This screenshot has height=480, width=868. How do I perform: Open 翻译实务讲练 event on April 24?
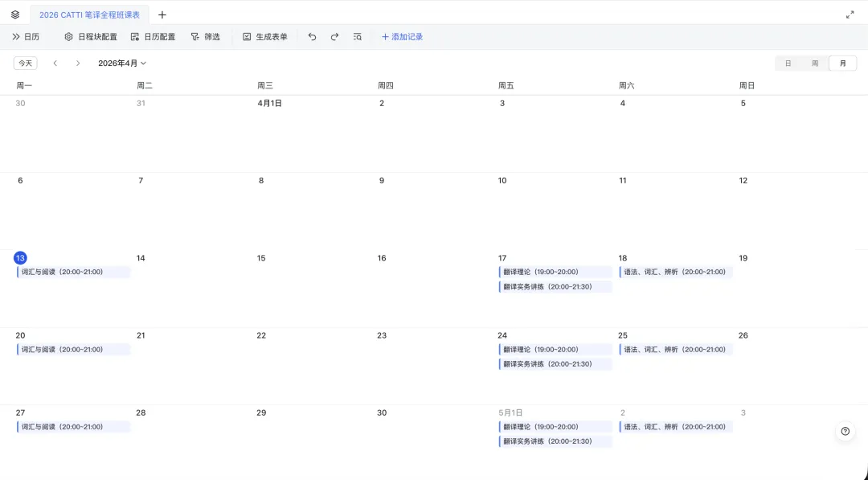555,363
